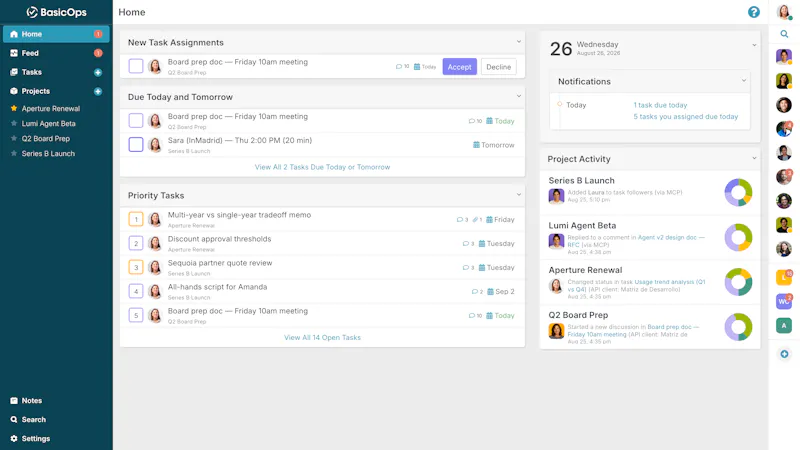Open your profile avatar at the top right
800x450 pixels.
[784, 11]
